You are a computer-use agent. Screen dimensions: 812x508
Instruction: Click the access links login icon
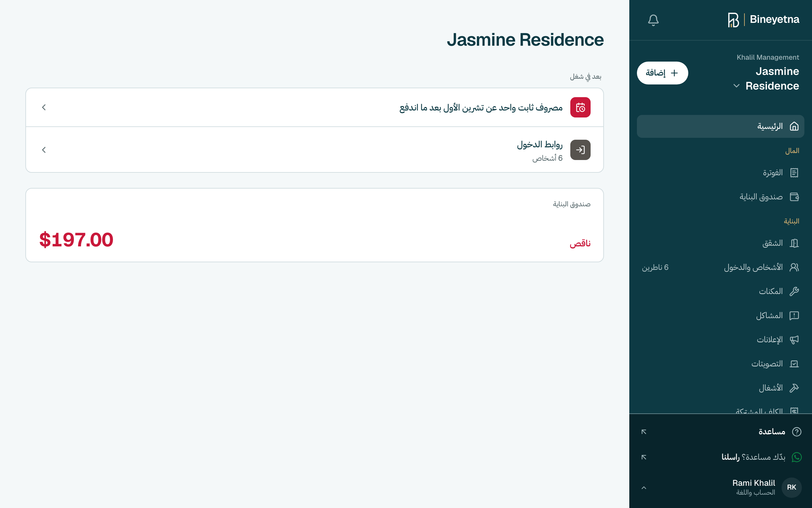[580, 150]
